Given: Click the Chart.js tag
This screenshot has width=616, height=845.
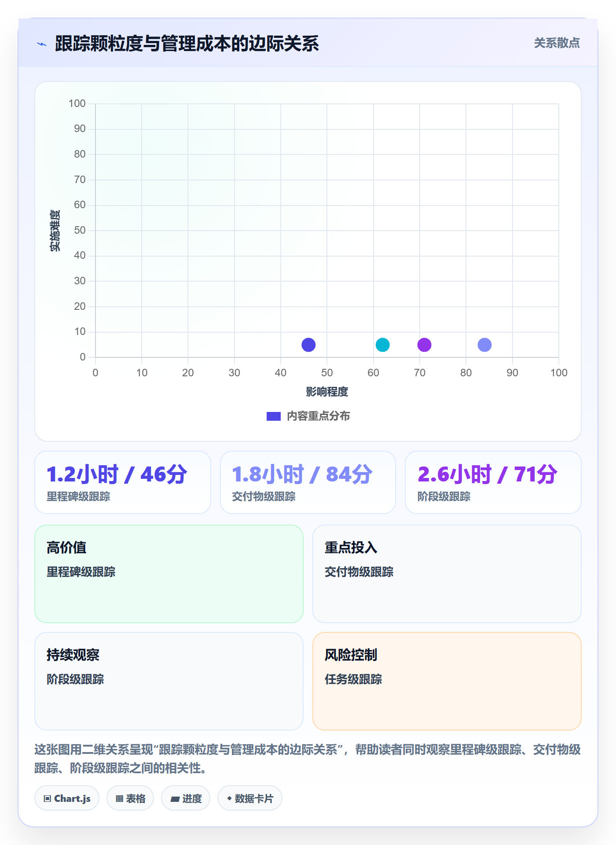Looking at the screenshot, I should tap(67, 798).
